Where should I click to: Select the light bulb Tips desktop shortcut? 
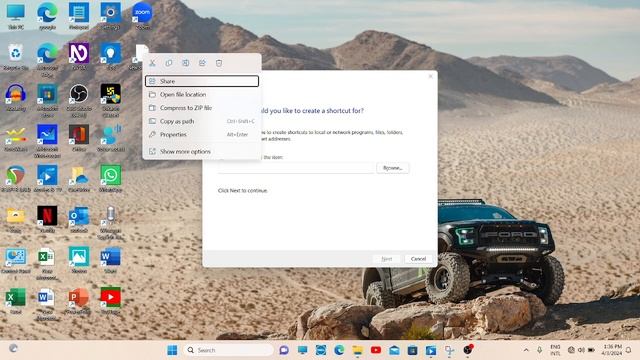pos(110,56)
